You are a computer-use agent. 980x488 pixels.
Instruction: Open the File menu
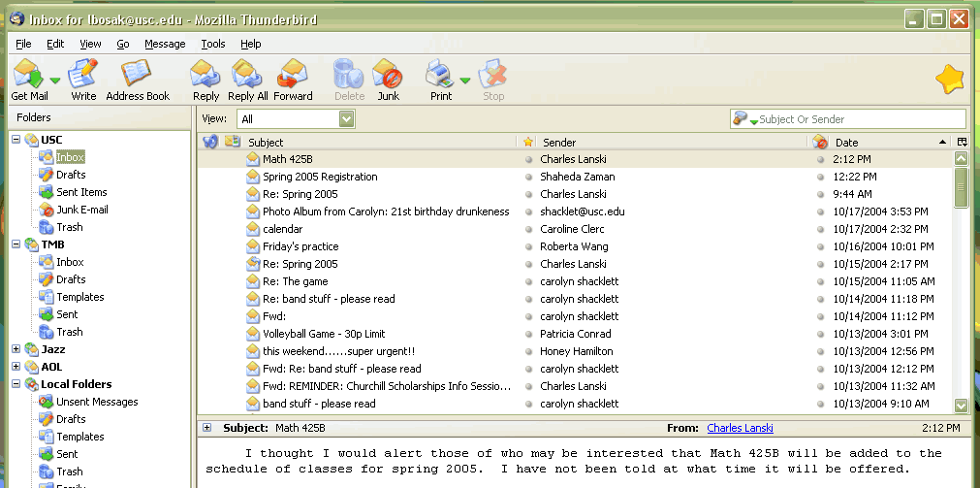[23, 44]
